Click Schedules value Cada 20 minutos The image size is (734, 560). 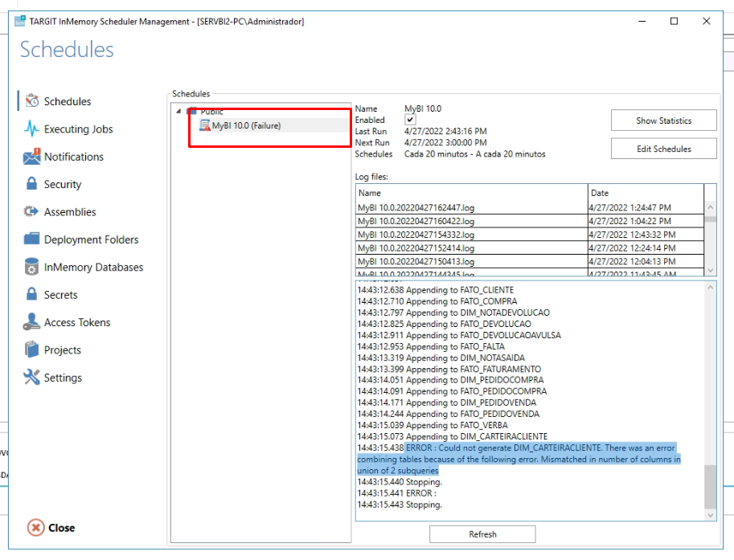[x=474, y=154]
